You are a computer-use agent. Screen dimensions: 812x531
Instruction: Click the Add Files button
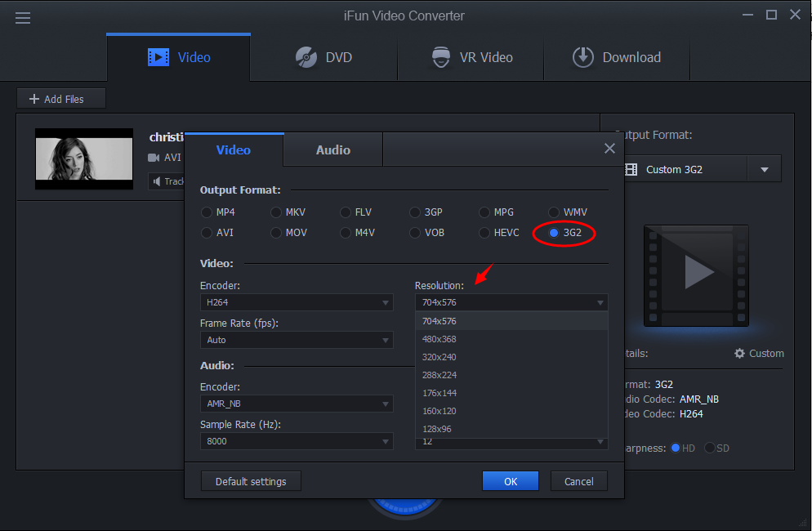coord(61,98)
